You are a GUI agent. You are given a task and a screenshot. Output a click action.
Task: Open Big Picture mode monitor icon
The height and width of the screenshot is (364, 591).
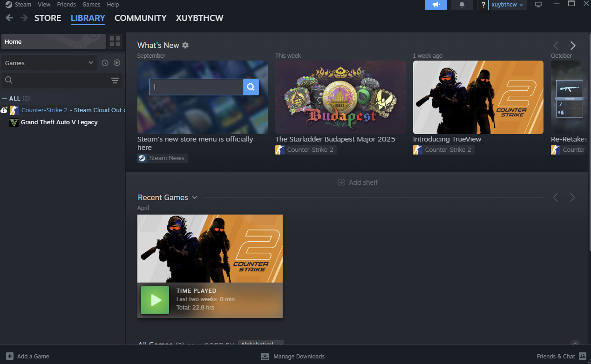[538, 5]
